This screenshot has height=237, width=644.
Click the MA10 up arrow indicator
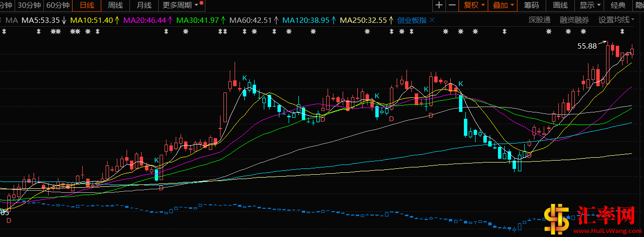coord(117,20)
